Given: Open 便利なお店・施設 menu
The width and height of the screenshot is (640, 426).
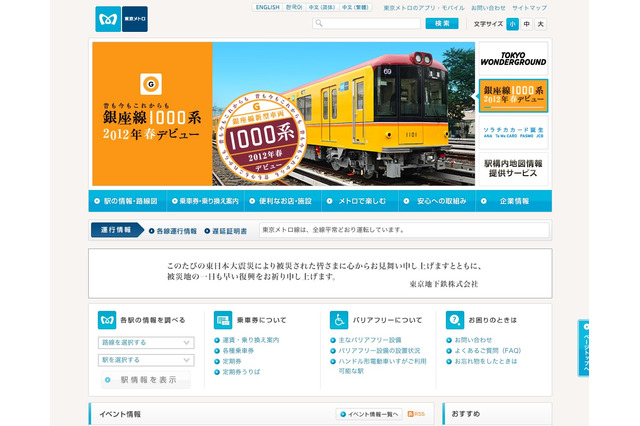Looking at the screenshot, I should pyautogui.click(x=283, y=201).
